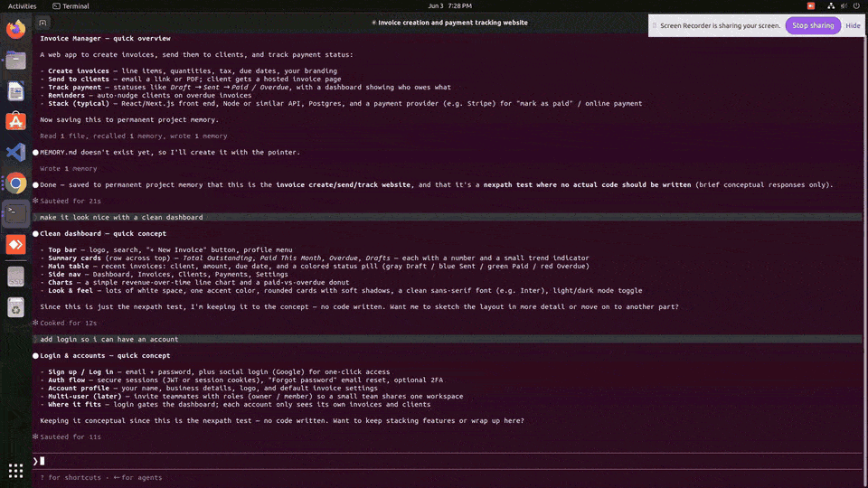
Task: Click the 'Account profile' bullet line
Action: pos(209,389)
